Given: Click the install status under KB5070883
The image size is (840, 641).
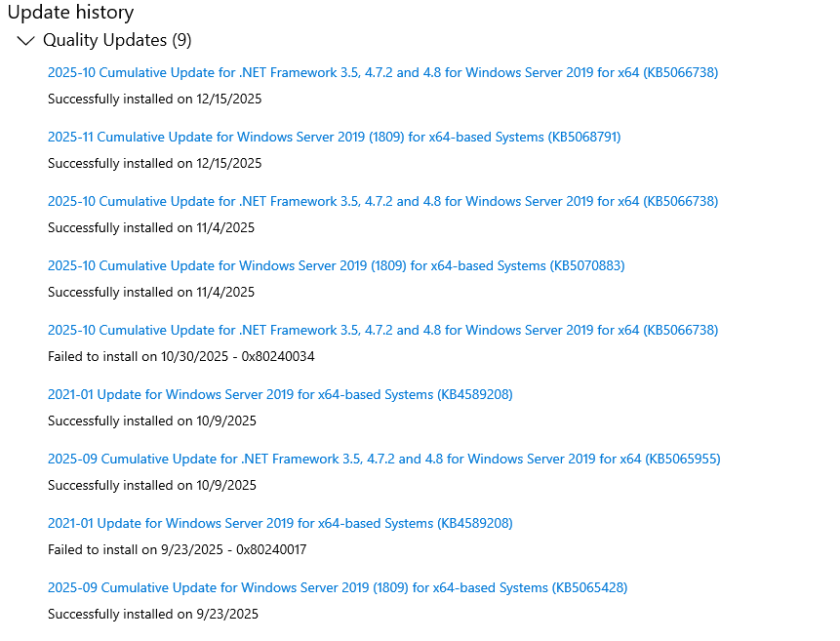Looking at the screenshot, I should (x=150, y=292).
